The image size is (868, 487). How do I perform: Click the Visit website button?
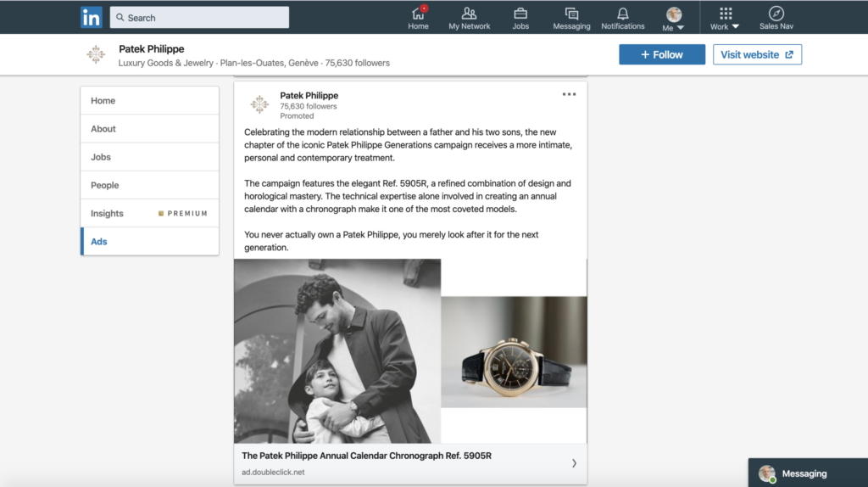pyautogui.click(x=757, y=54)
